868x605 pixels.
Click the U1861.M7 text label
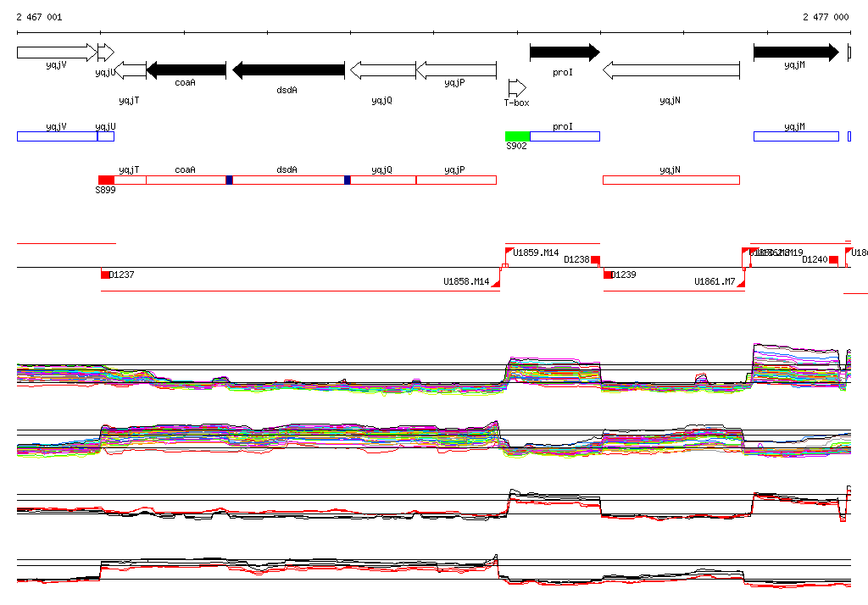715,282
